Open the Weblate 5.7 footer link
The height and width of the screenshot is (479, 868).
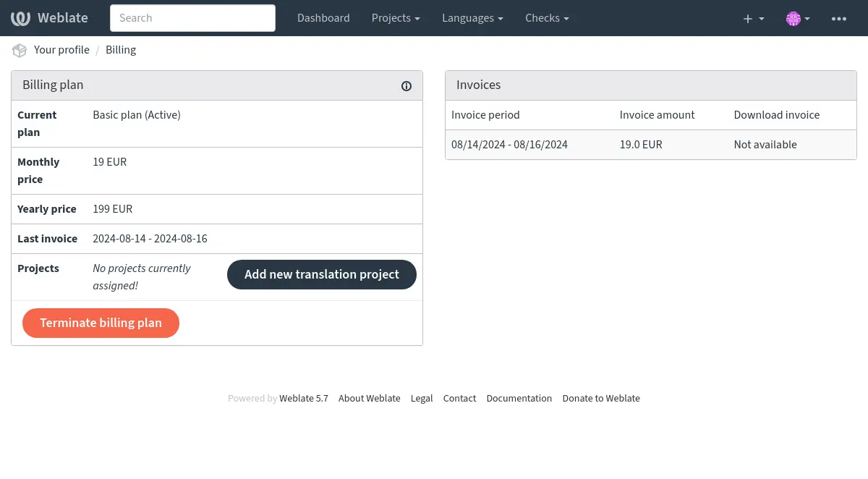(x=304, y=399)
